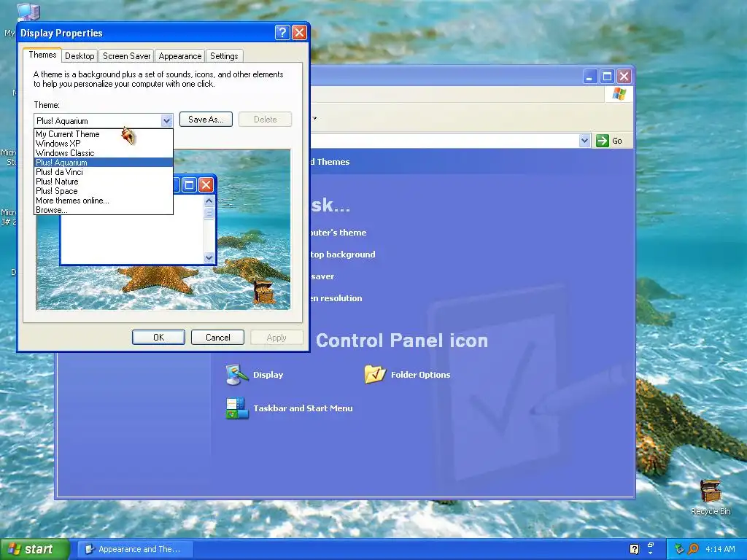The width and height of the screenshot is (747, 560).
Task: Open the Settings tab
Action: click(x=224, y=55)
